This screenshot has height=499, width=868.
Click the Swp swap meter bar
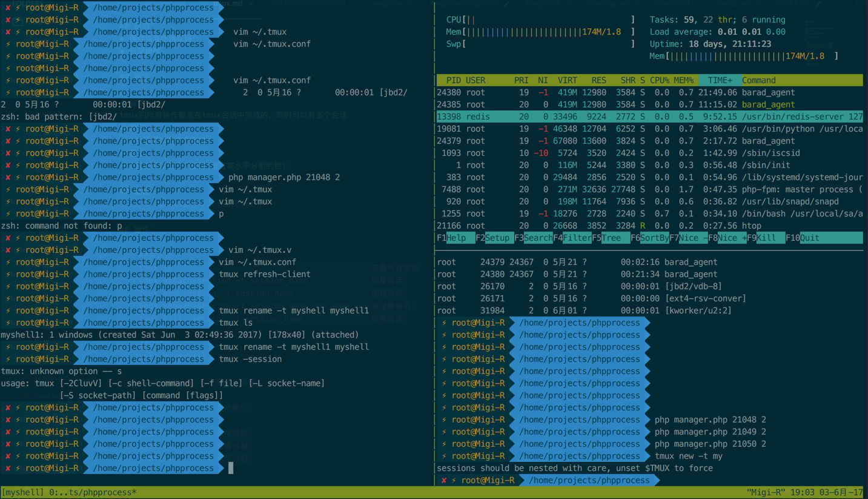[x=541, y=44]
